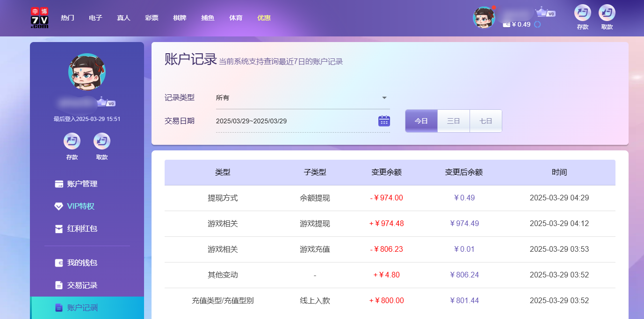This screenshot has width=644, height=319.
Task: Click the 我的钱包 wallet icon
Action: [58, 262]
